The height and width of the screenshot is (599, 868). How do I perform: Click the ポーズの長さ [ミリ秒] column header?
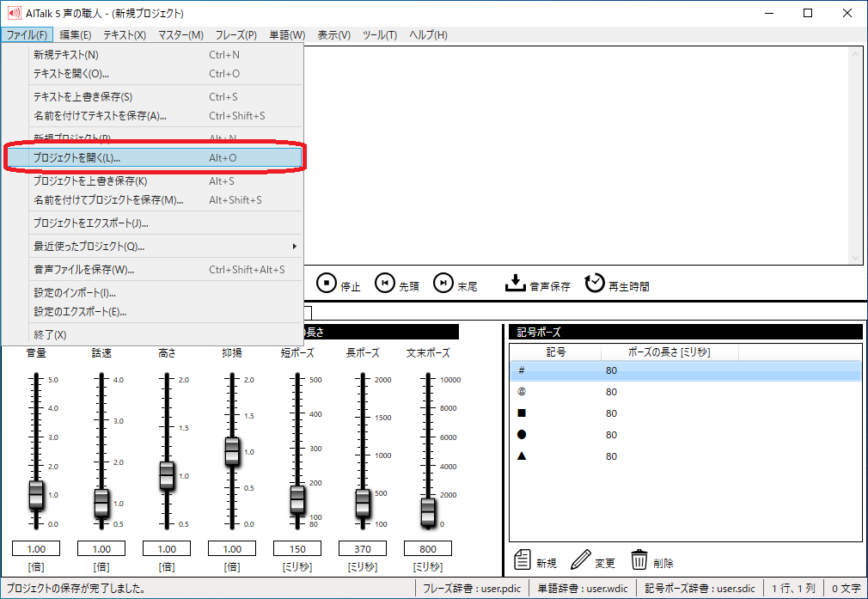point(669,352)
